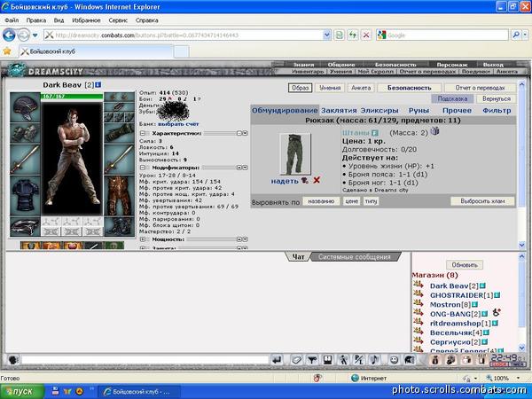The image size is (532, 399).
Task: Click the eraser clear-chat icon
Action: click(296, 360)
